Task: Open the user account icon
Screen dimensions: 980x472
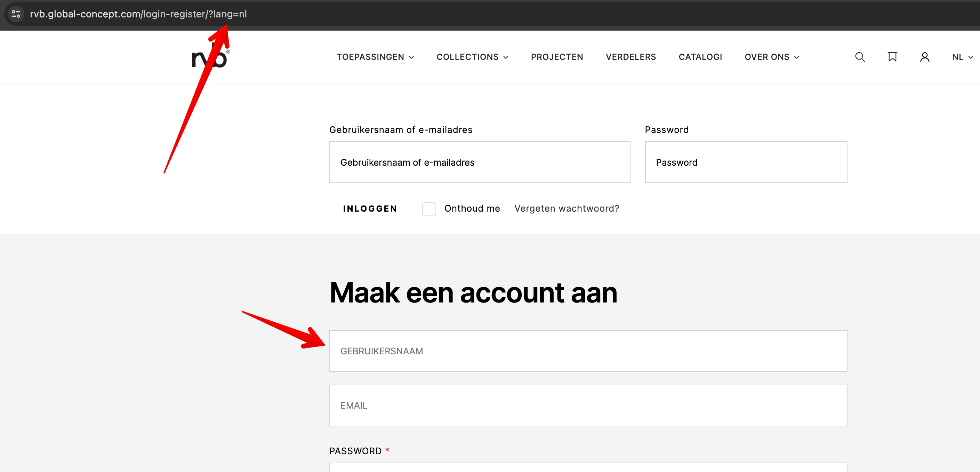Action: coord(924,57)
